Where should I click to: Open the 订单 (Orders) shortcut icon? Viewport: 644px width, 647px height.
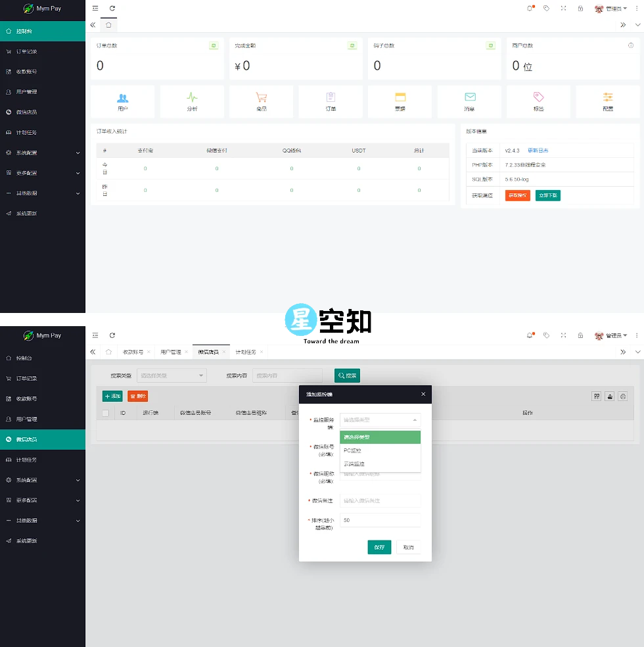[x=331, y=101]
